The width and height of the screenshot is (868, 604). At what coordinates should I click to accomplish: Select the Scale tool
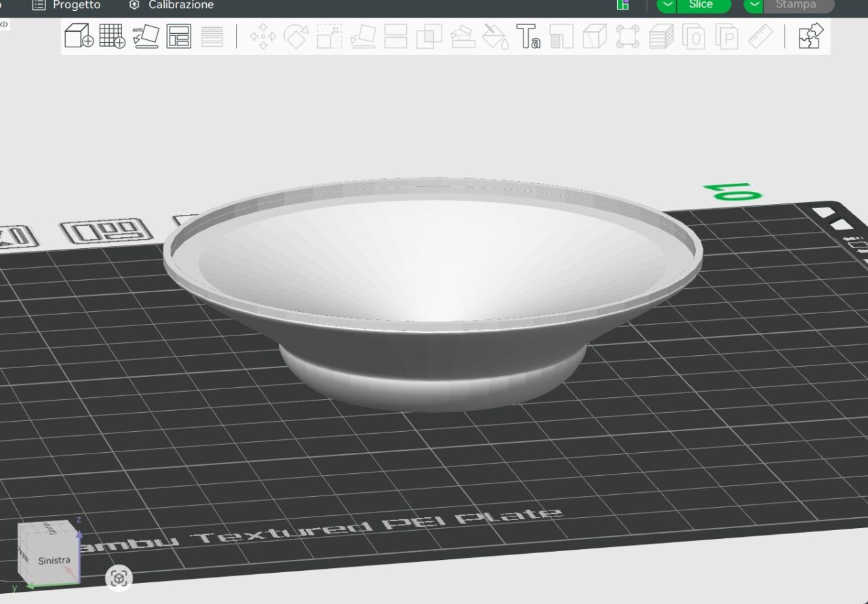(x=329, y=36)
